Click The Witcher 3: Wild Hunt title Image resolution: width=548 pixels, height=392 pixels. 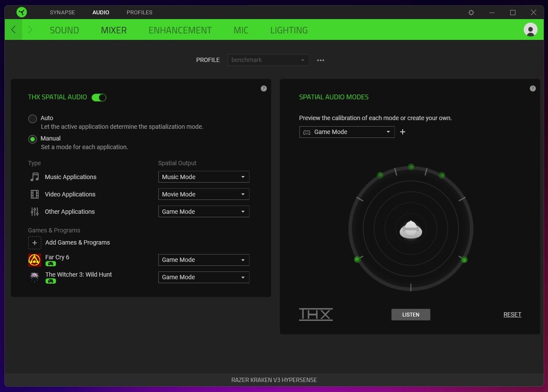pos(79,274)
